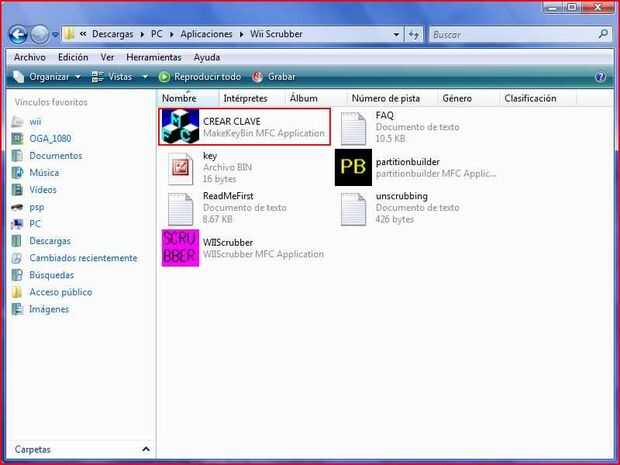620x465 pixels.
Task: Click the OGA_1080 favorite icon
Action: 17,138
